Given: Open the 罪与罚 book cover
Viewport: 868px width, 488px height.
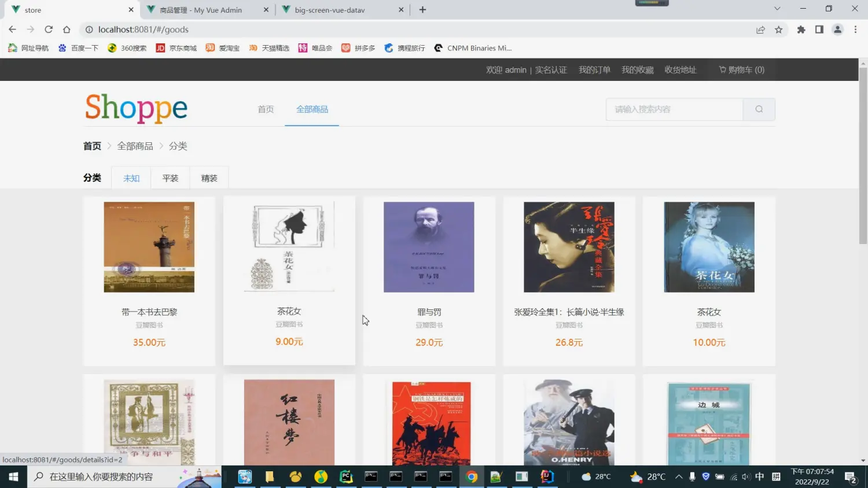Looking at the screenshot, I should coord(429,247).
